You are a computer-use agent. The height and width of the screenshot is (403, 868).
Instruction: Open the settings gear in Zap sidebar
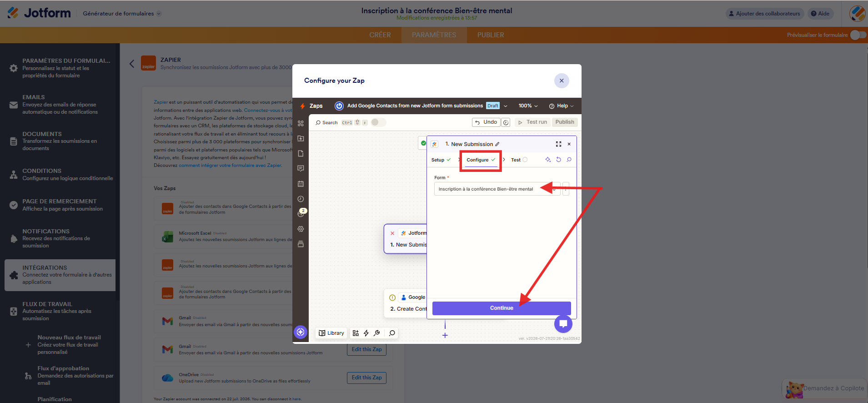[301, 229]
